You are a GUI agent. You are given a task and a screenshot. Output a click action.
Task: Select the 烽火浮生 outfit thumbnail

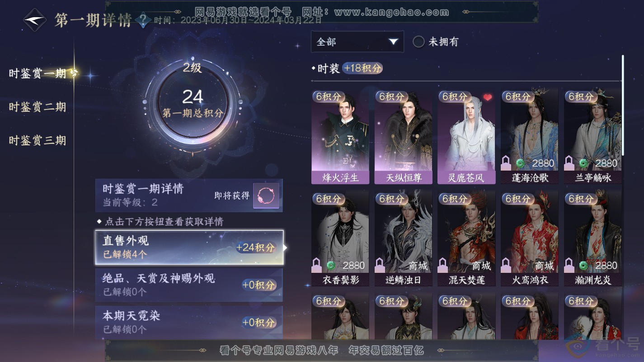click(x=340, y=136)
